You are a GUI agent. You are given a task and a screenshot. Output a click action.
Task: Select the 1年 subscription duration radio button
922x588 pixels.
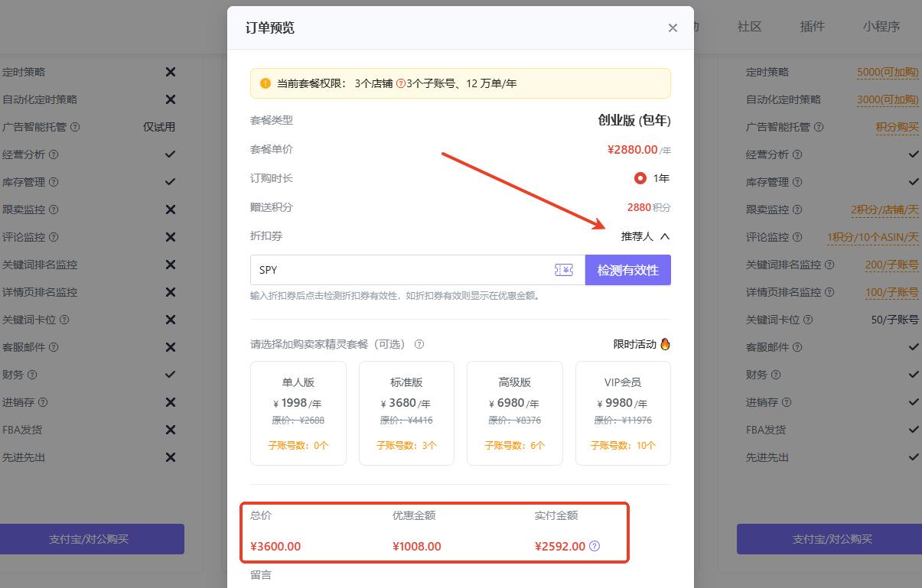coord(640,178)
